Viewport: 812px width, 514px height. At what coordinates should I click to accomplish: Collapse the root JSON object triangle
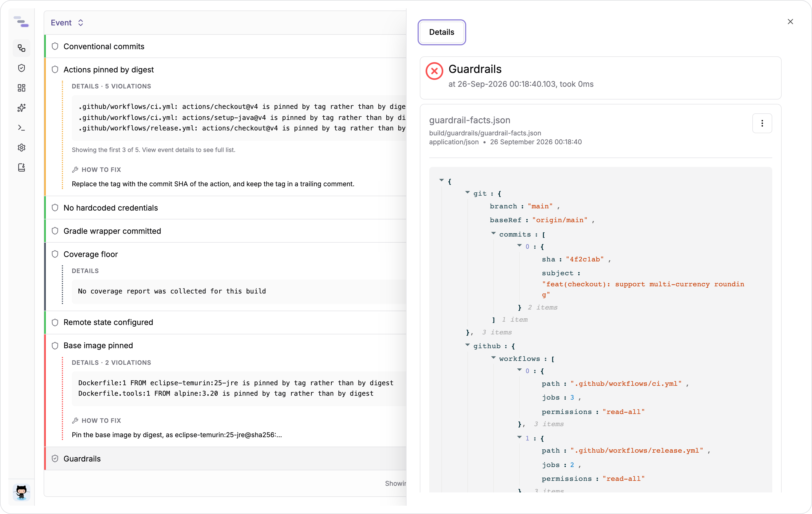441,180
